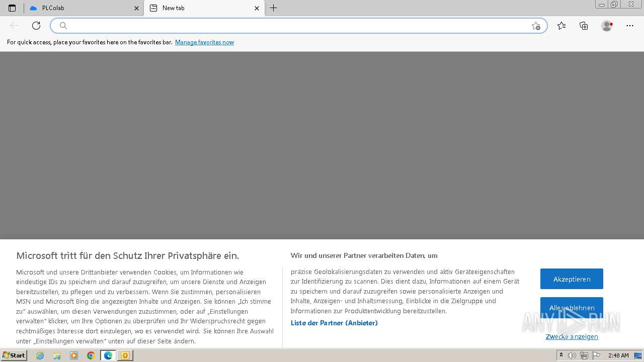The width and height of the screenshot is (644, 362).
Task: Close the New tab tab
Action: [257, 8]
